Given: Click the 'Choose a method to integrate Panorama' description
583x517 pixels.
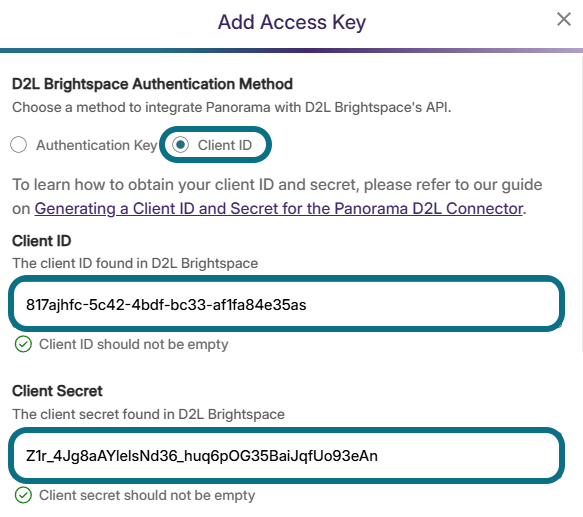Looking at the screenshot, I should (x=232, y=107).
